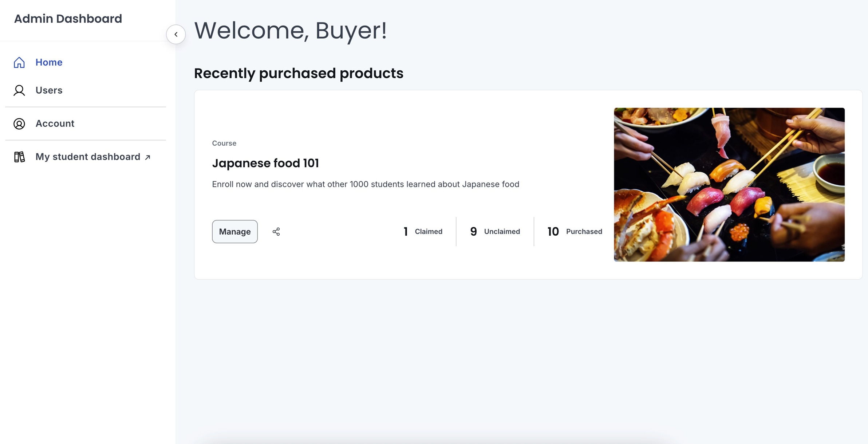Click the Users person icon
Viewport: 868px width, 444px height.
[x=19, y=90]
